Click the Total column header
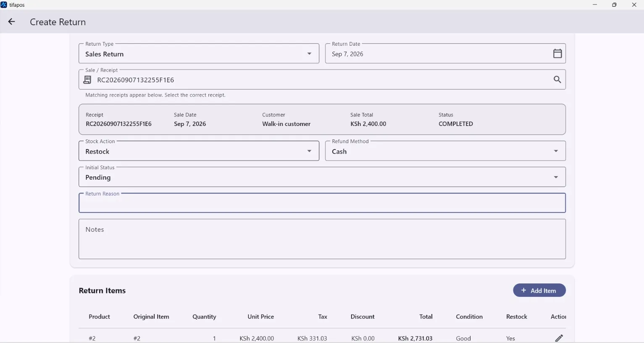Screen dimensions: 644x343 coord(426,317)
